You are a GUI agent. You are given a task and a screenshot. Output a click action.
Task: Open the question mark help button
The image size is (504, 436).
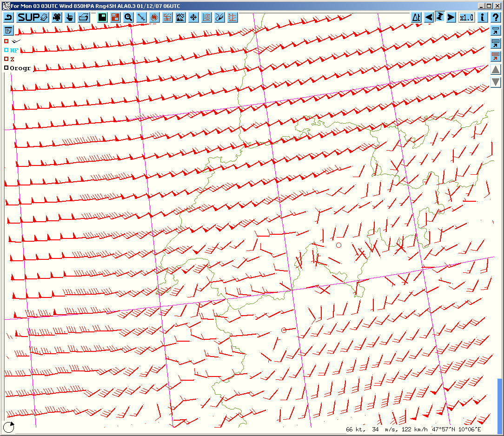point(496,18)
